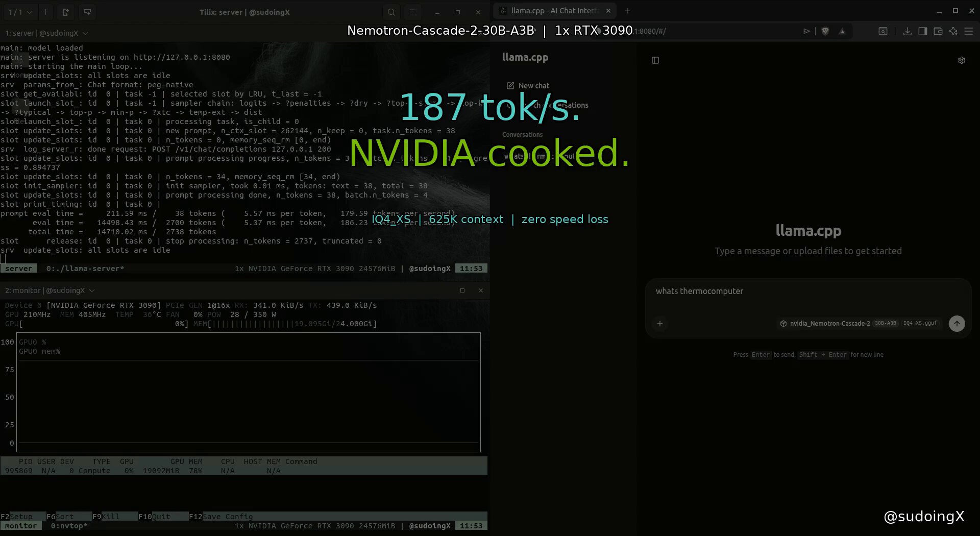Click the send message arrow button

point(957,324)
